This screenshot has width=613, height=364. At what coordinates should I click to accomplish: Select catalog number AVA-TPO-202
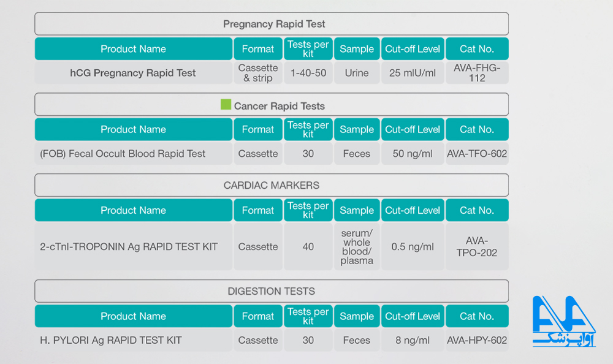pyautogui.click(x=477, y=247)
